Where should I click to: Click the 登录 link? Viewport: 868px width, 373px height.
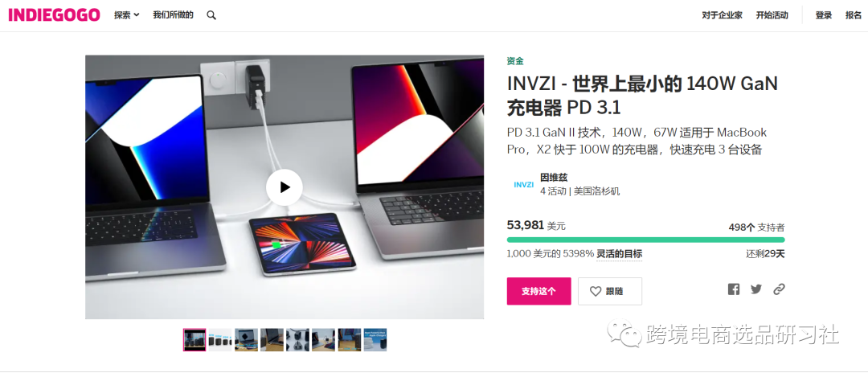point(823,15)
